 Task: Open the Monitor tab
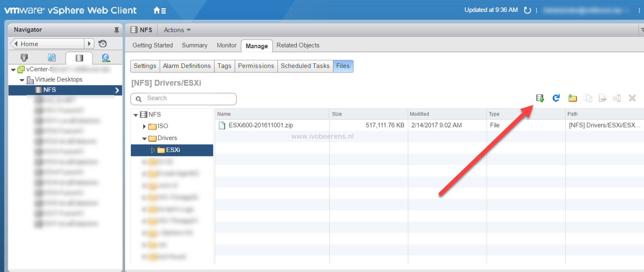point(227,45)
